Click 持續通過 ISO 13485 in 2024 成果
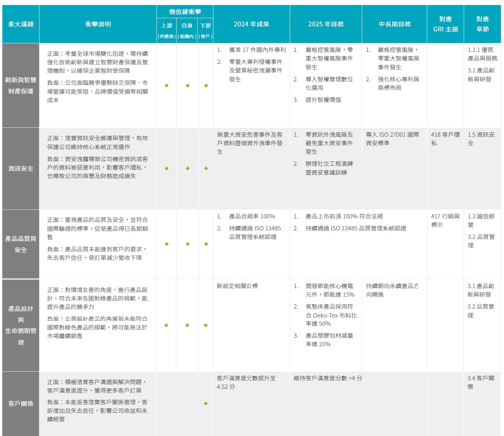 coord(255,233)
